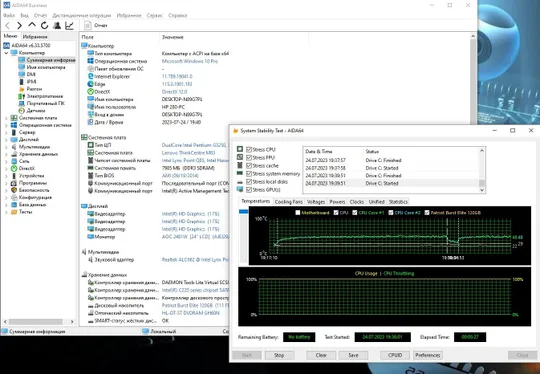
Task: Open the Датчики sensors item
Action: pyautogui.click(x=36, y=111)
